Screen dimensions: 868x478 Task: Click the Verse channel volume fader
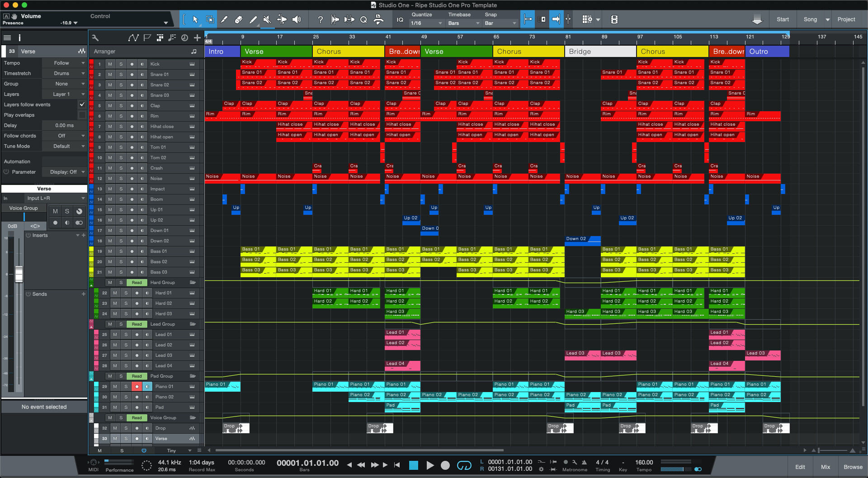pos(19,274)
